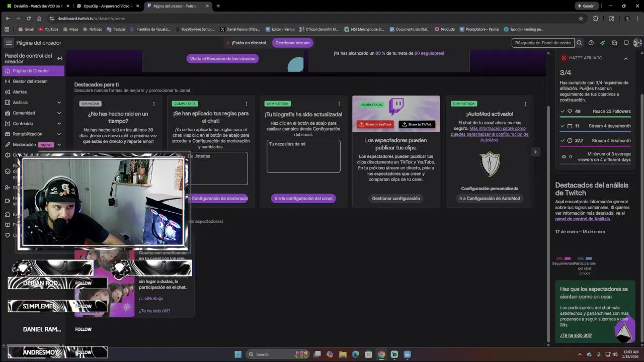Open the three-dot menu on chat rules card
Screen dimensions: 644x362
click(247, 104)
